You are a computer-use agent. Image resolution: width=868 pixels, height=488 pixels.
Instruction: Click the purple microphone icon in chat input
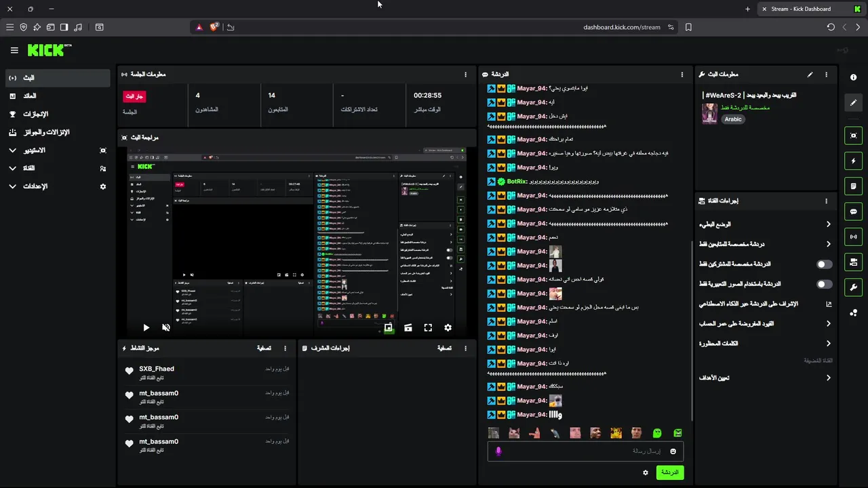pyautogui.click(x=498, y=451)
